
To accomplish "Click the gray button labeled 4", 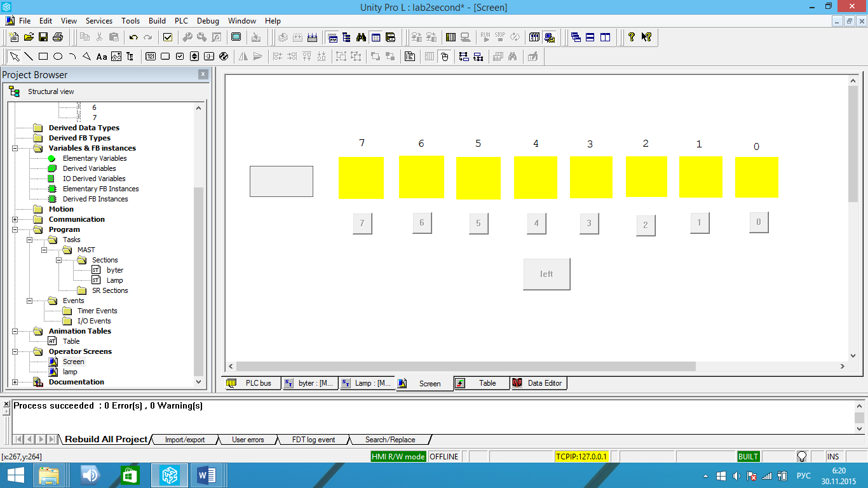I will (x=536, y=223).
